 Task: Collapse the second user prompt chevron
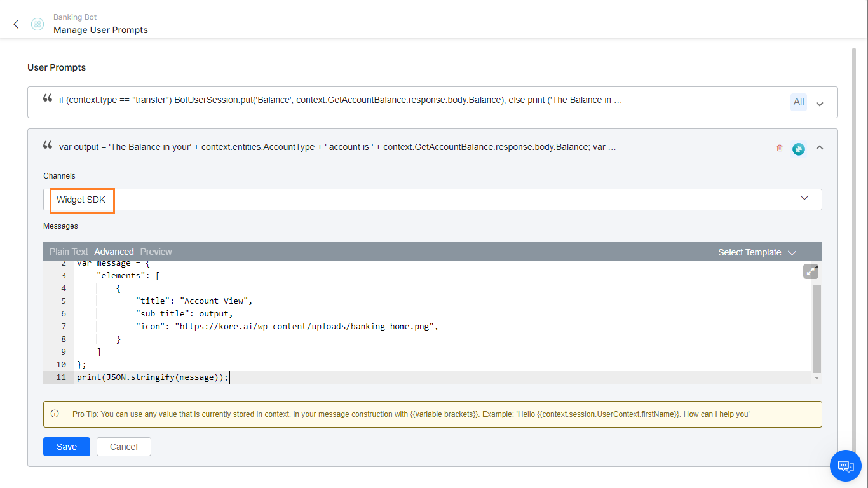pyautogui.click(x=820, y=148)
